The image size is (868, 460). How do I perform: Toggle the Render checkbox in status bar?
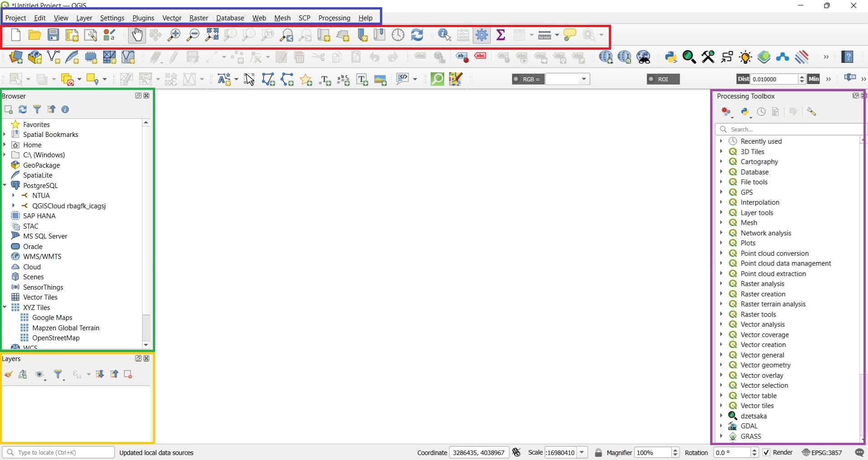coord(766,452)
